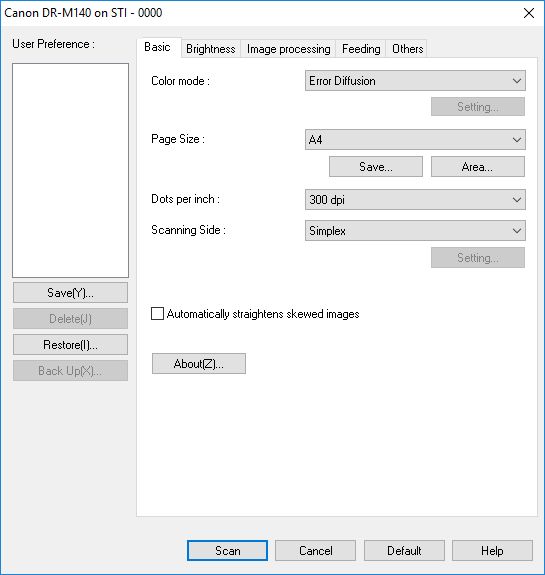Viewport: 545px width, 575px height.
Task: Save user preference with Save(Y)...
Action: [x=70, y=293]
